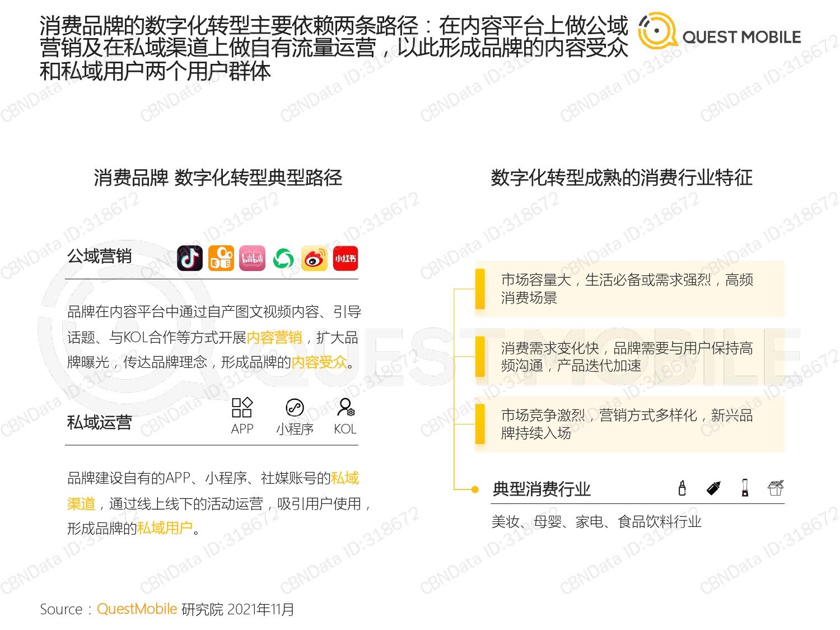Viewport: 840px width, 630px height.
Task: Click the 市场容量大 feature card
Action: [629, 288]
